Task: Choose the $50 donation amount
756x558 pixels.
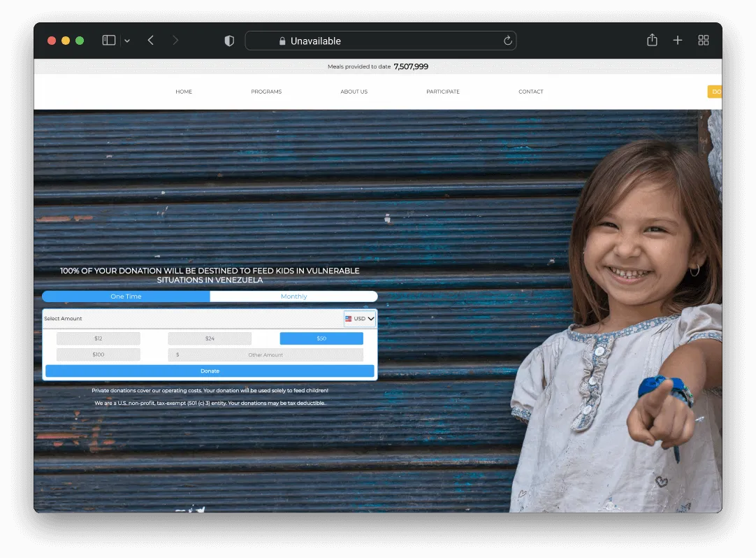Action: [x=321, y=338]
